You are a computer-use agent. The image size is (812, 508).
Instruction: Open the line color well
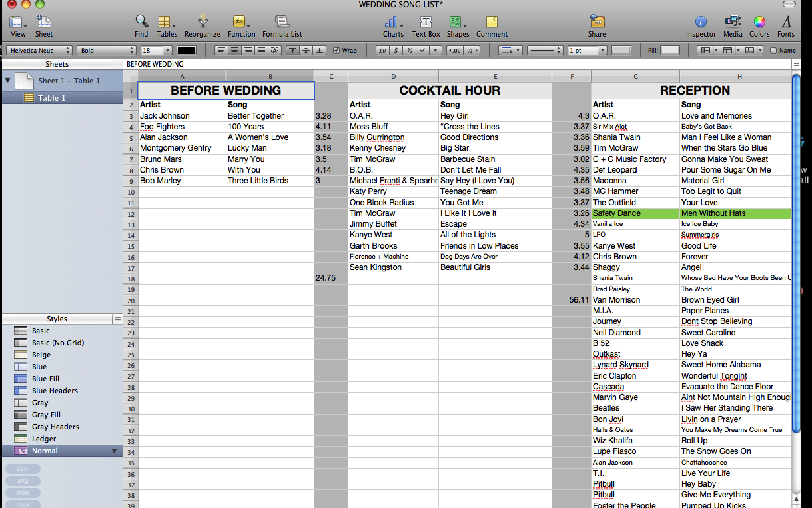(x=621, y=51)
